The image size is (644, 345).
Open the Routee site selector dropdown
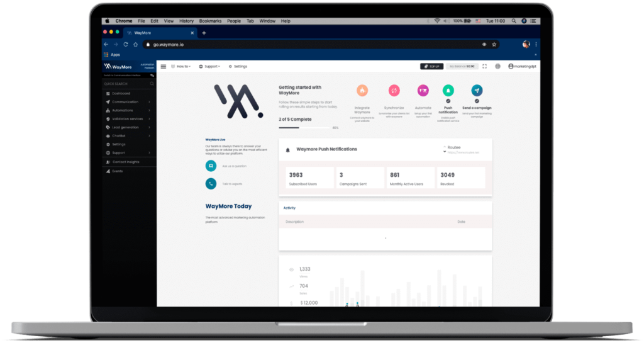[461, 150]
